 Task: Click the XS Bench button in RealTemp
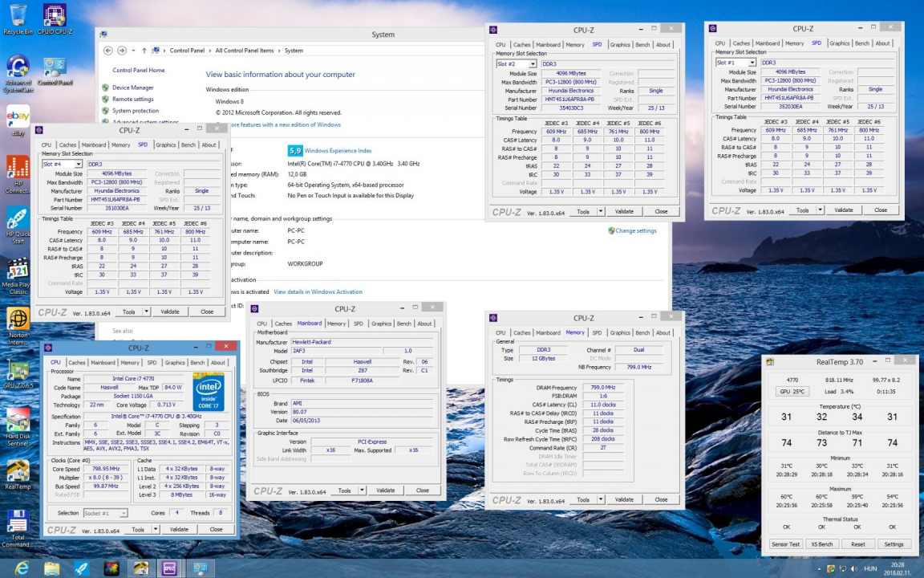pyautogui.click(x=821, y=544)
